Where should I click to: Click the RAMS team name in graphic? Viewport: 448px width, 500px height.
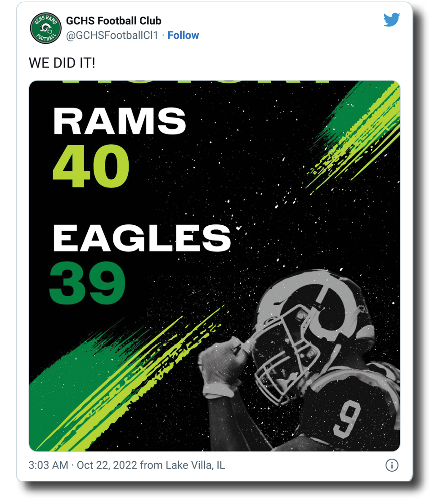[x=119, y=122]
